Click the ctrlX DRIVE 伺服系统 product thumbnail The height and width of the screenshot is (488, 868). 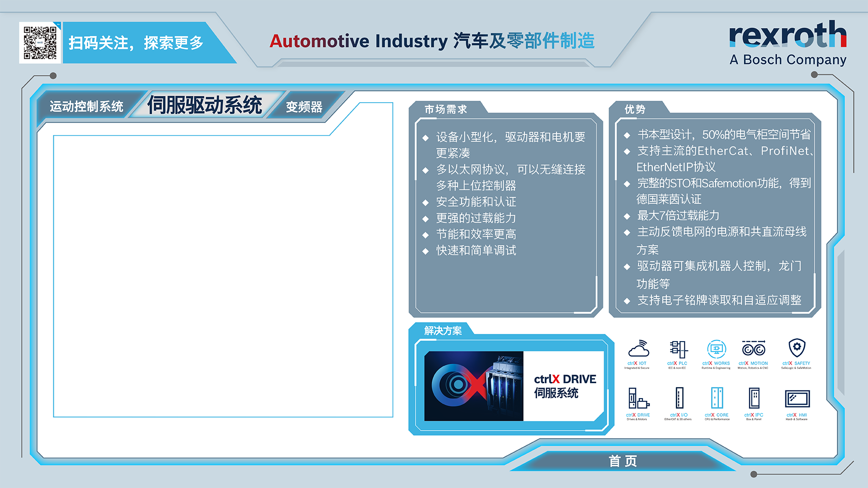coord(514,386)
